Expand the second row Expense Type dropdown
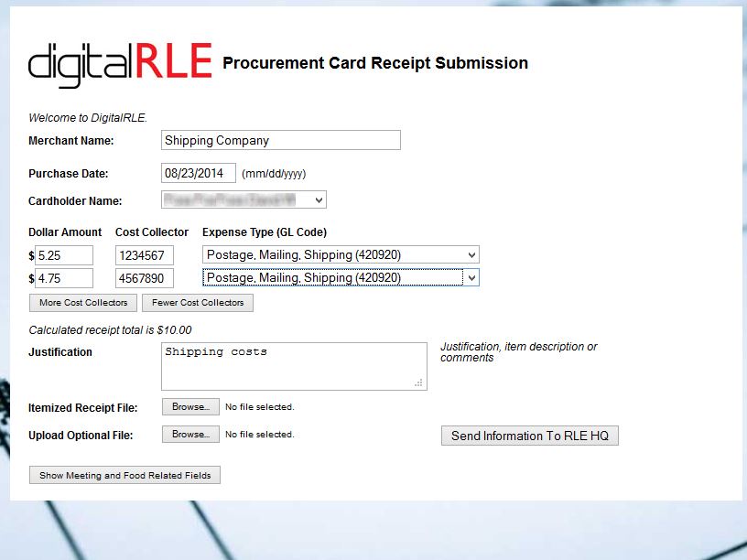 click(x=341, y=278)
